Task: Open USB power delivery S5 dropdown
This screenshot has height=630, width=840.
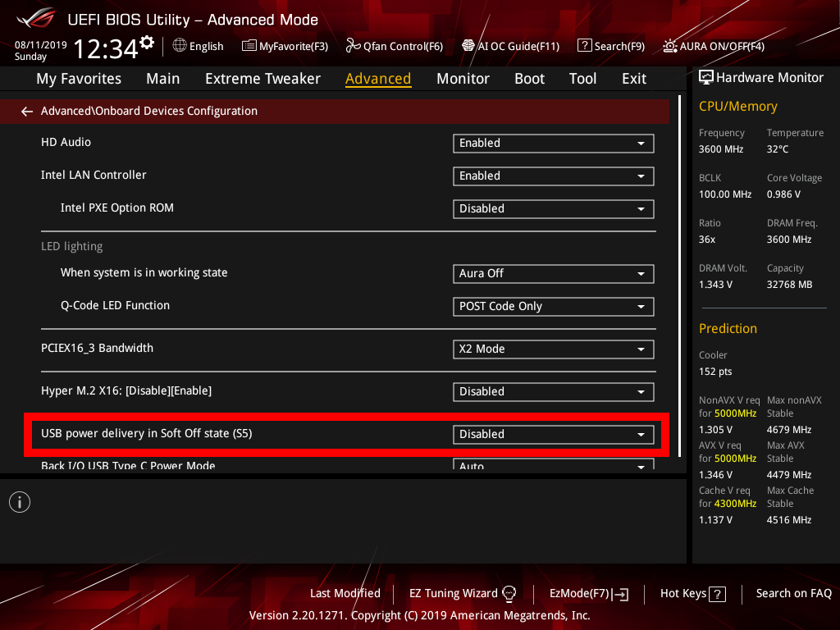Action: (554, 435)
